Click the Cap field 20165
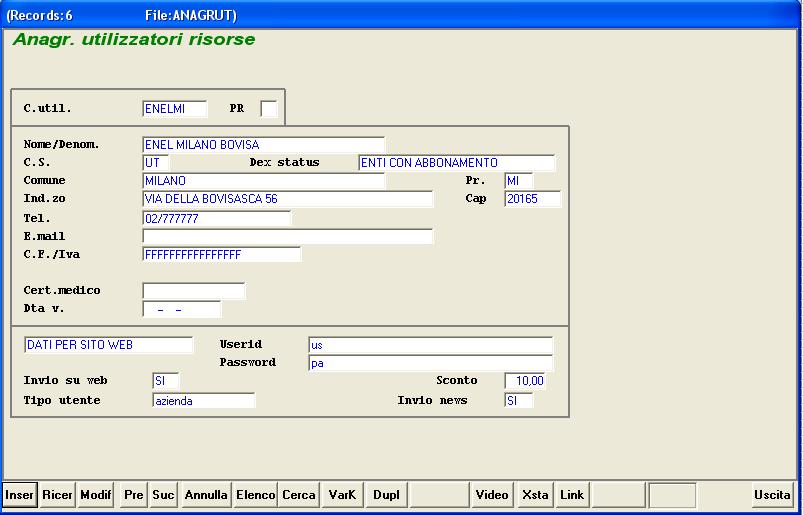Image resolution: width=803 pixels, height=515 pixels. (x=533, y=199)
